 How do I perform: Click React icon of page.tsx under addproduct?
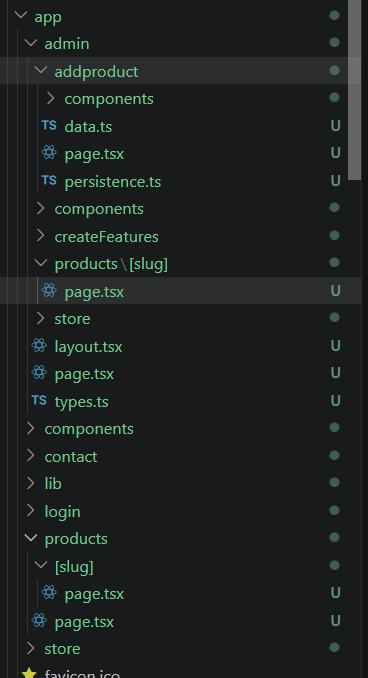pos(49,153)
